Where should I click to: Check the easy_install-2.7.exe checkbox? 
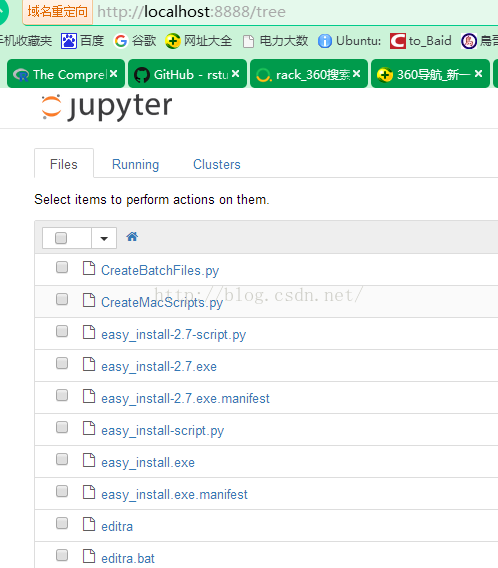62,363
